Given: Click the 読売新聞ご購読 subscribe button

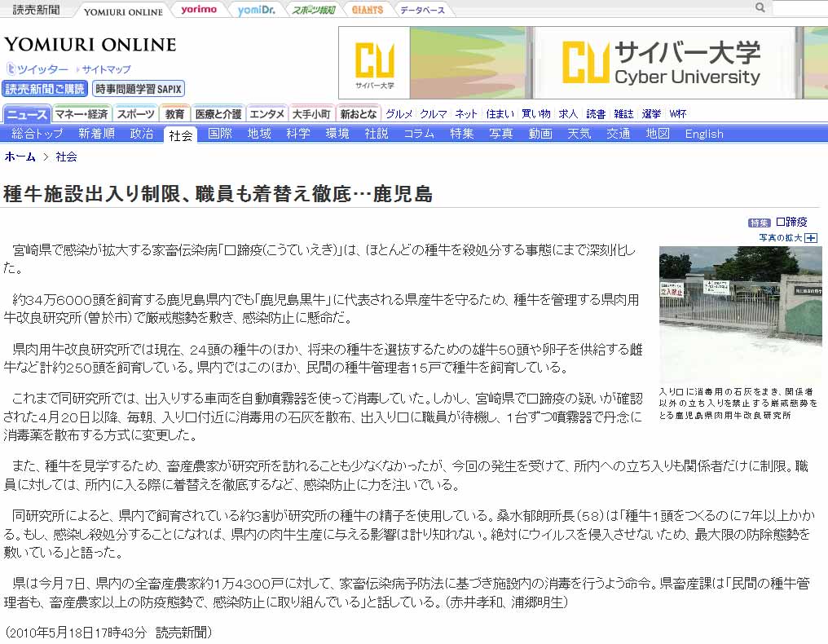Looking at the screenshot, I should pos(45,89).
